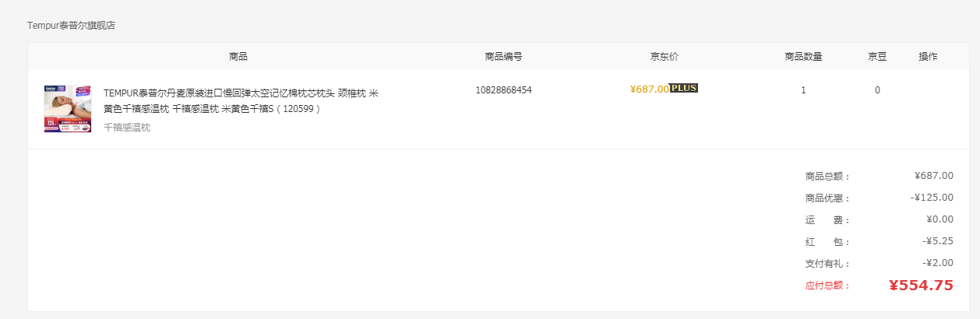The image size is (980, 319).
Task: Click the 商品 column header
Action: [x=238, y=57]
